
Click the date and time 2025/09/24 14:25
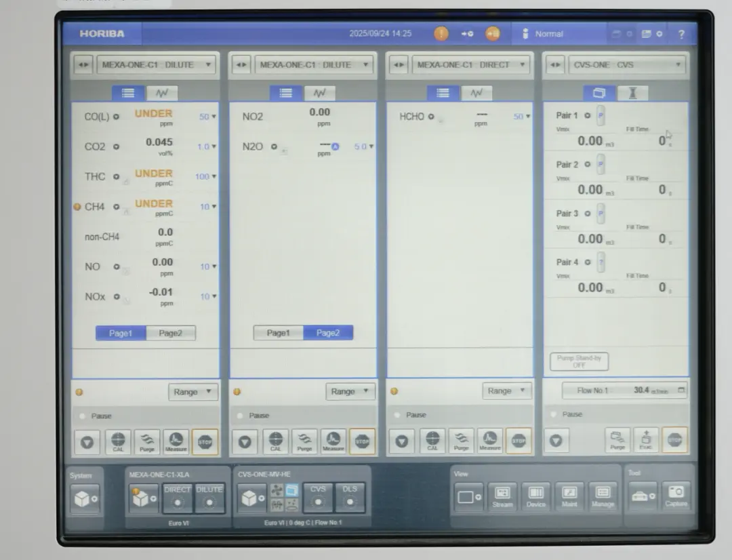[380, 34]
